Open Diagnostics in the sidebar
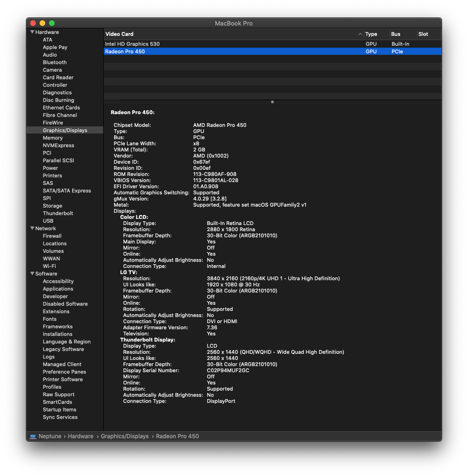468x476 pixels. pyautogui.click(x=57, y=92)
